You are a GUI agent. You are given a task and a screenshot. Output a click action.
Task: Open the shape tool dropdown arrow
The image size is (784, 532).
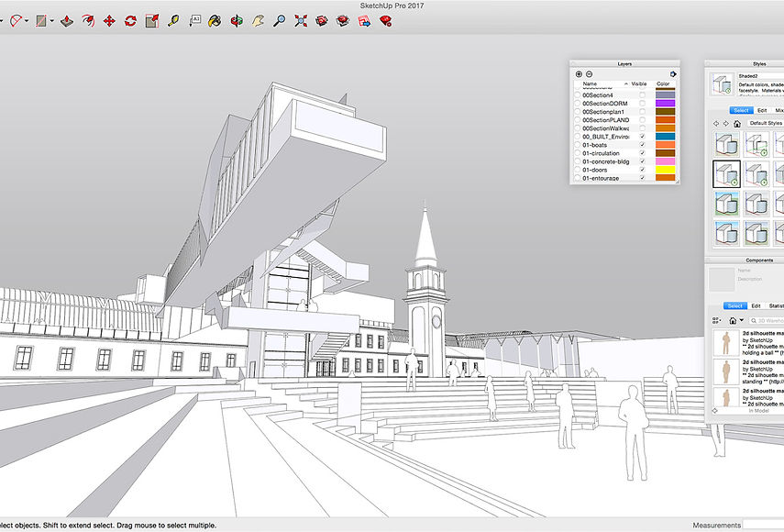[51, 21]
